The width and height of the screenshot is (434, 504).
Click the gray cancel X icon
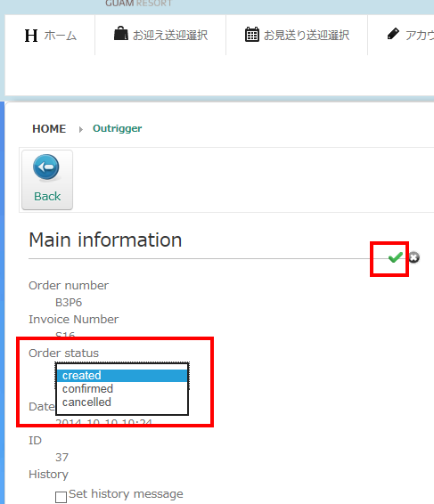pyautogui.click(x=414, y=257)
